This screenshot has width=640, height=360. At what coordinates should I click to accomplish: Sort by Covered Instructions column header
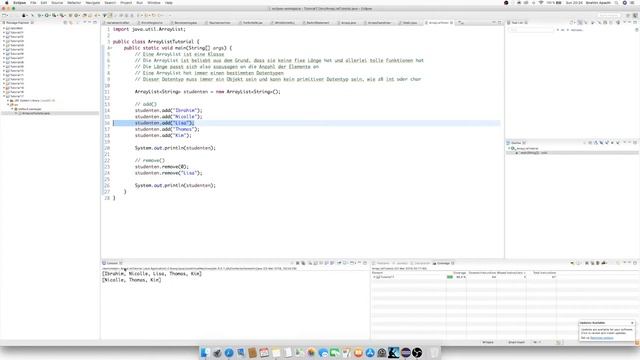(482, 273)
